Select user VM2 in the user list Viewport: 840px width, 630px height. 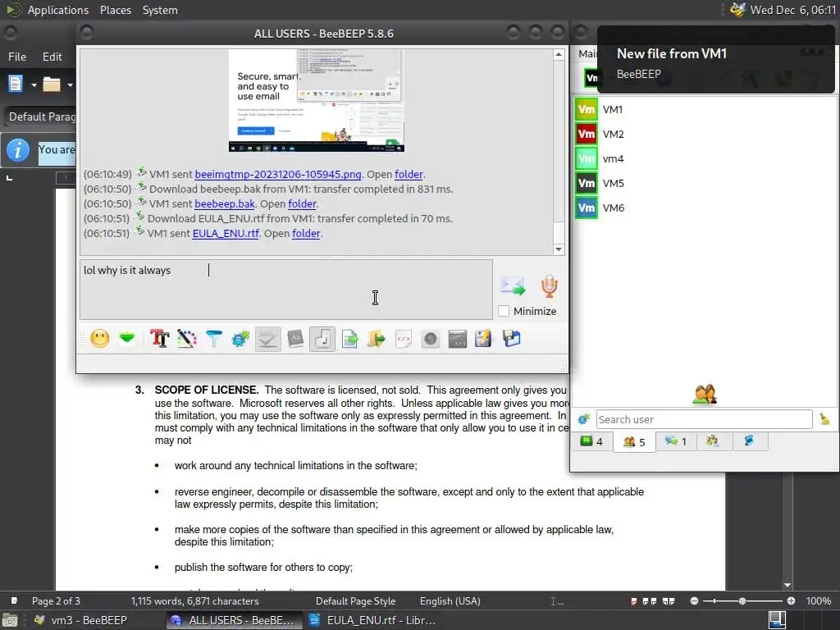[704, 134]
